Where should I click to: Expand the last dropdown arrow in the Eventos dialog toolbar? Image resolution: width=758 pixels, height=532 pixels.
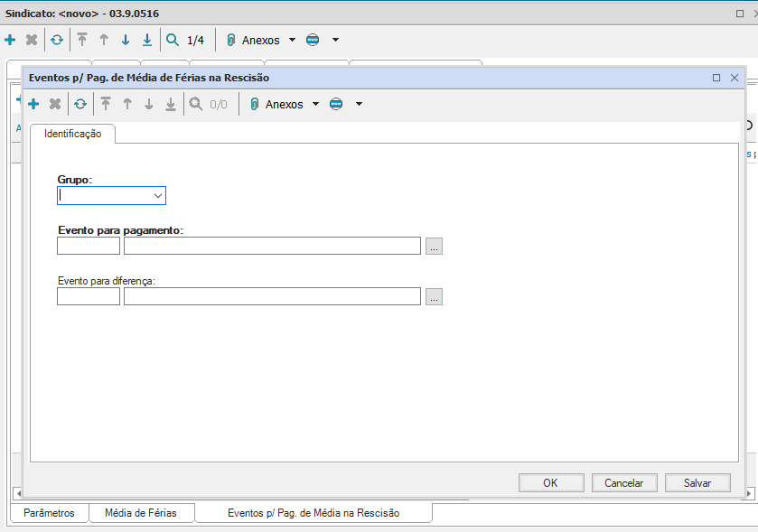coord(359,105)
